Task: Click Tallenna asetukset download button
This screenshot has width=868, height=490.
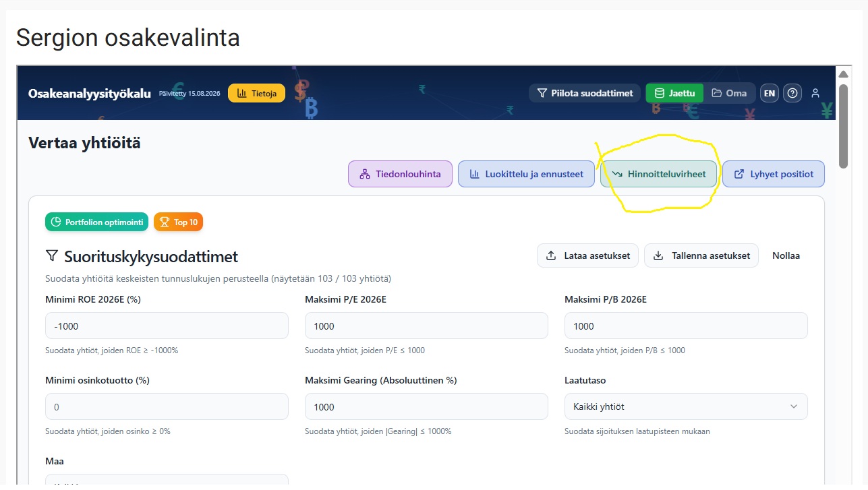Action: pyautogui.click(x=701, y=255)
